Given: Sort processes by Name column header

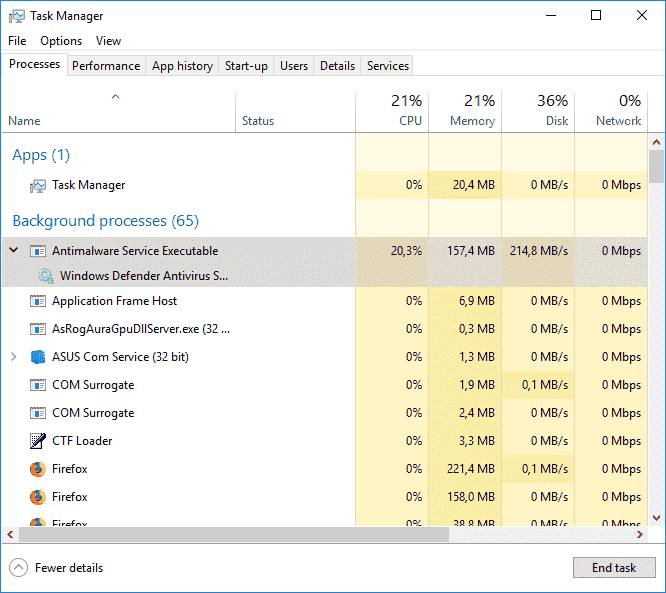Looking at the screenshot, I should [119, 112].
